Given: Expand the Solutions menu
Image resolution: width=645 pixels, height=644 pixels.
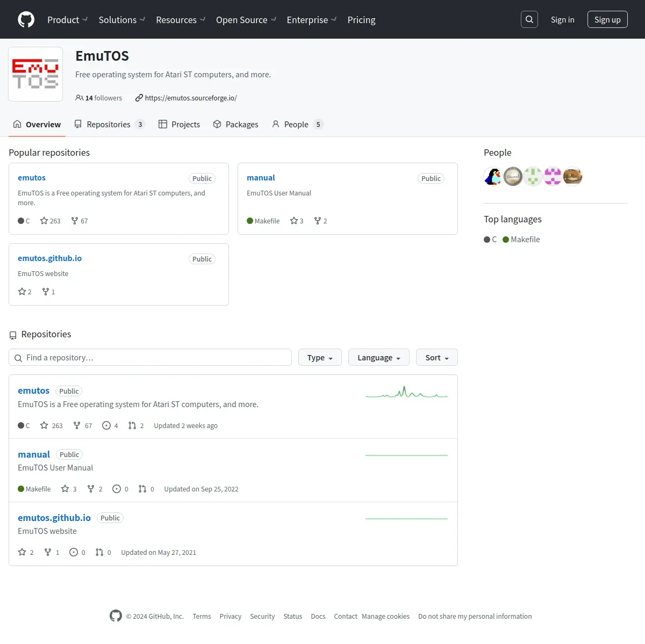Looking at the screenshot, I should (122, 20).
